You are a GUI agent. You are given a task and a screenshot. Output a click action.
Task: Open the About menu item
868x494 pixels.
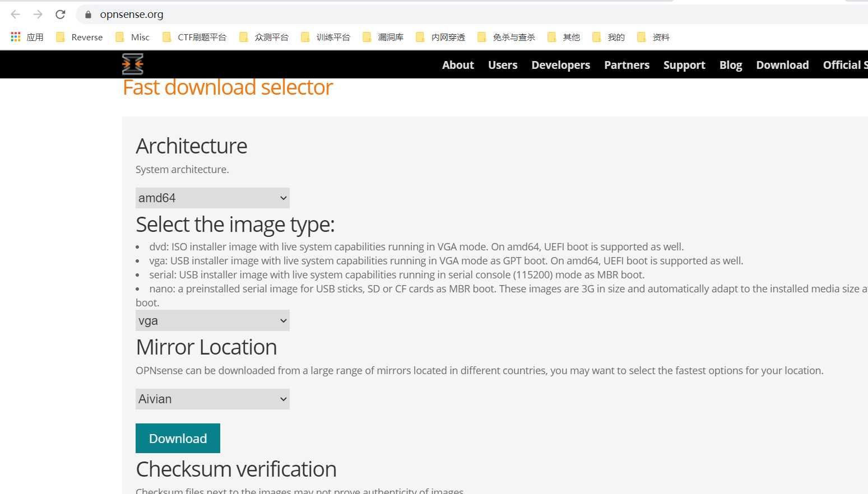click(x=458, y=65)
